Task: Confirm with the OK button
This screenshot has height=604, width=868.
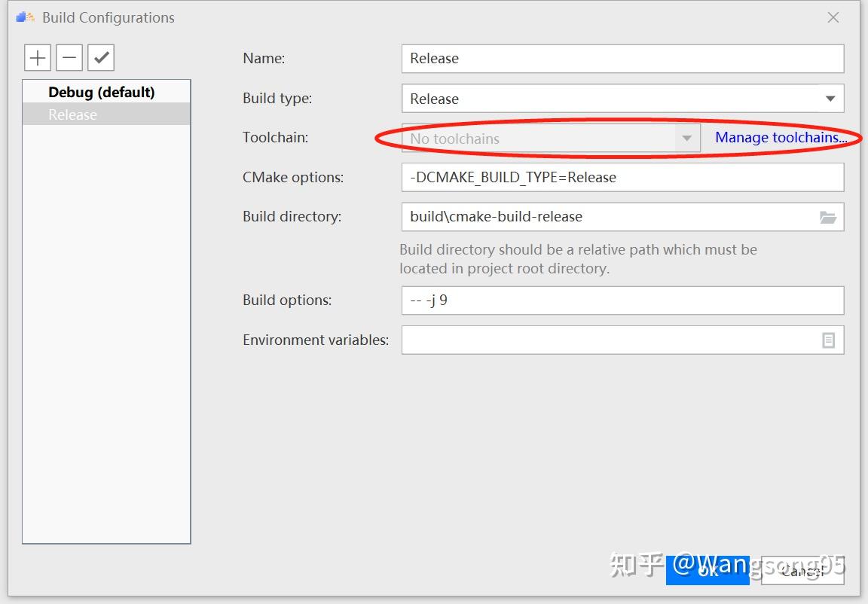Action: pos(708,570)
